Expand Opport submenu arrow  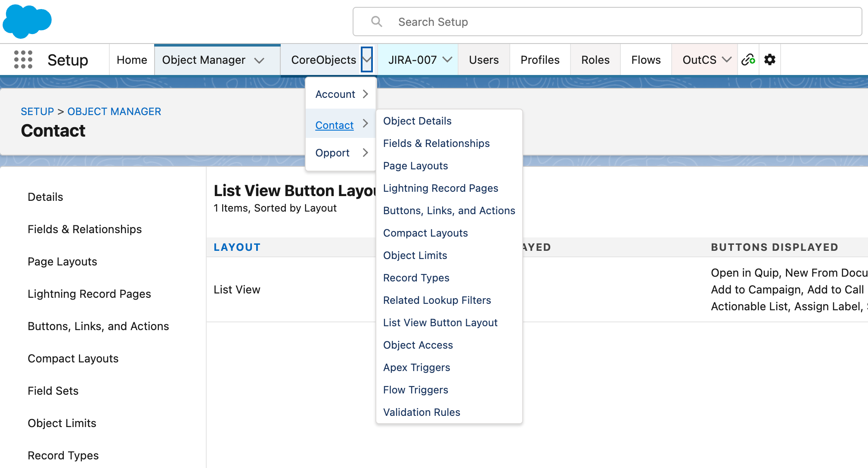coord(366,153)
